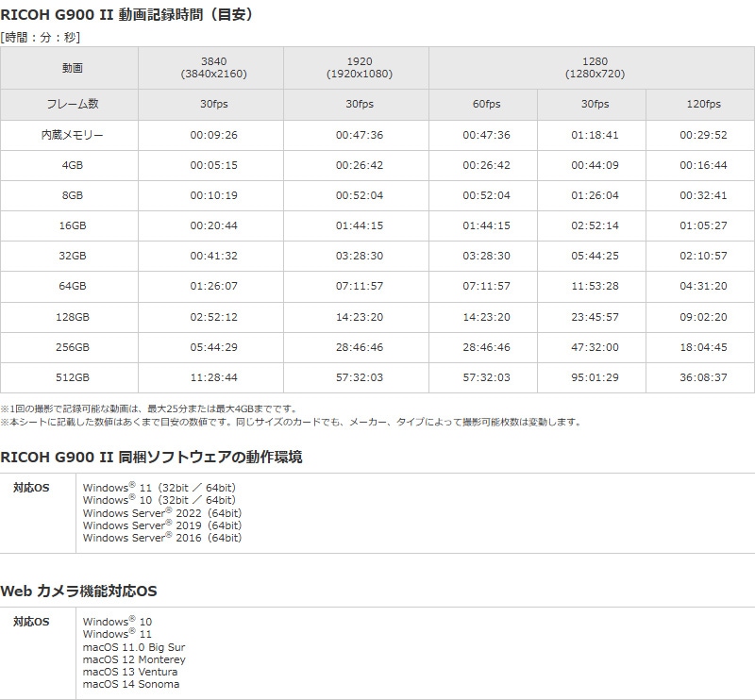Select Windows 10 (32bit / 64bit) line
This screenshot has width=755, height=700.
(x=159, y=500)
